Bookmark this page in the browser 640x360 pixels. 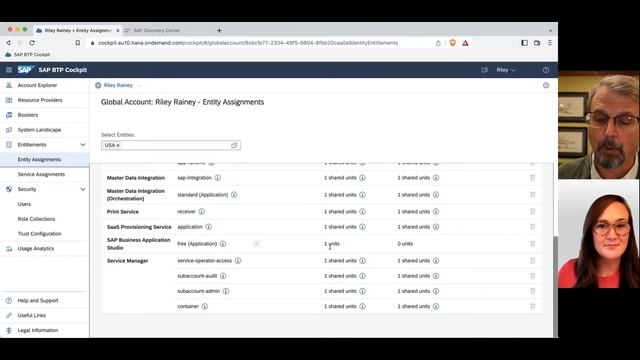coord(78,42)
